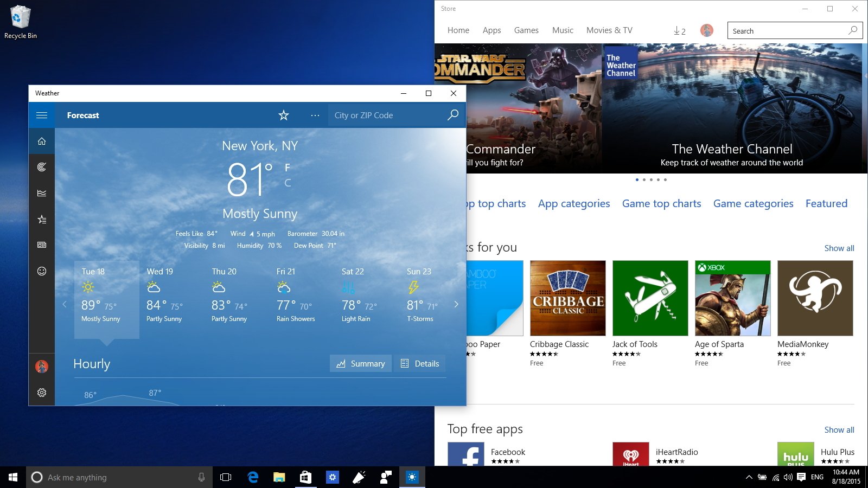Click the Store search magnifier icon
Screen dimensions: 868x488
pos(853,30)
